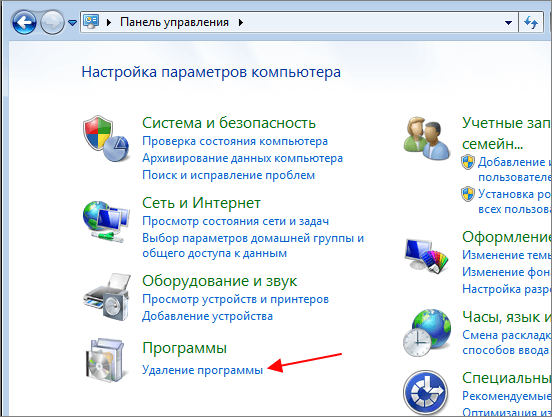The image size is (552, 417).
Task: Open Изменение темы link
Action: [507, 255]
